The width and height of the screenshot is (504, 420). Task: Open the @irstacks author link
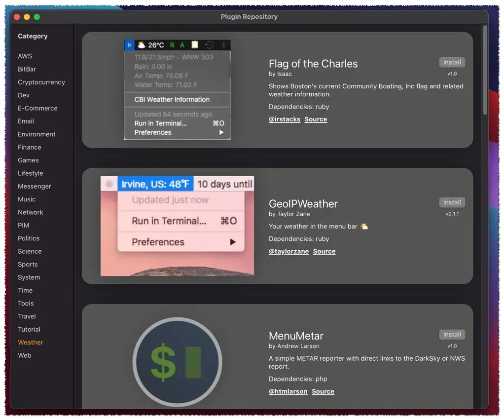tap(285, 119)
